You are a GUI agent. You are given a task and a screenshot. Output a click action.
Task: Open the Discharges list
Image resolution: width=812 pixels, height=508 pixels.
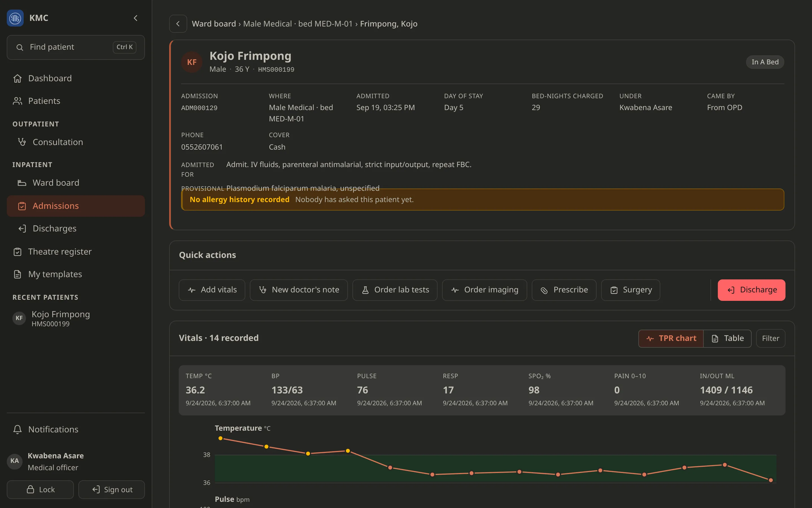pos(76,229)
